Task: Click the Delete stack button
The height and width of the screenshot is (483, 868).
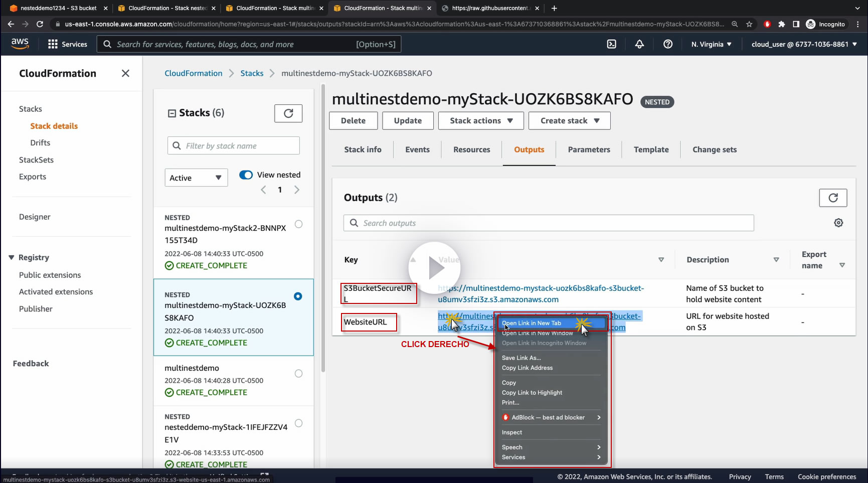Action: coord(353,120)
